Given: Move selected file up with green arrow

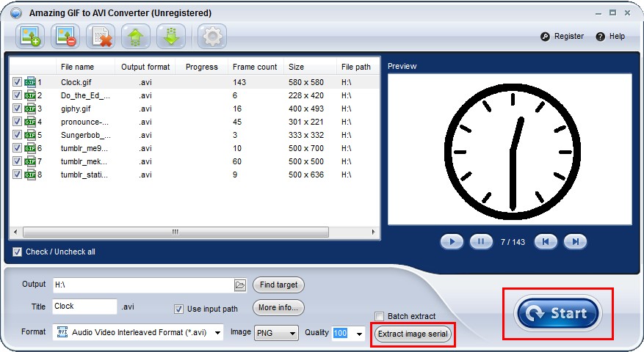Looking at the screenshot, I should point(136,37).
